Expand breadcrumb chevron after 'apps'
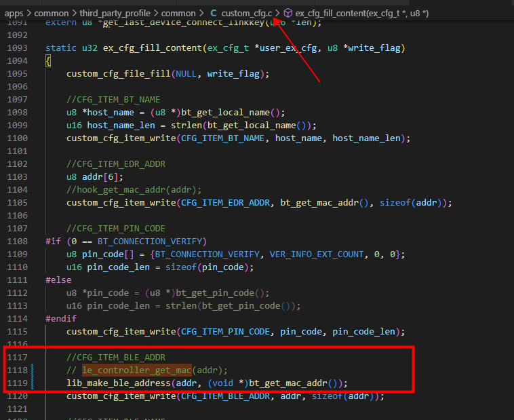The height and width of the screenshot is (420, 514). pyautogui.click(x=29, y=14)
